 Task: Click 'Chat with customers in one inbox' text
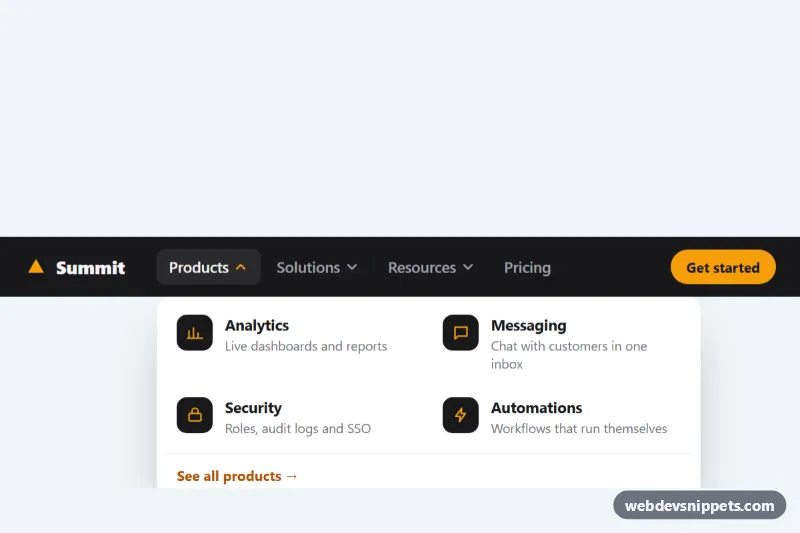pos(569,355)
